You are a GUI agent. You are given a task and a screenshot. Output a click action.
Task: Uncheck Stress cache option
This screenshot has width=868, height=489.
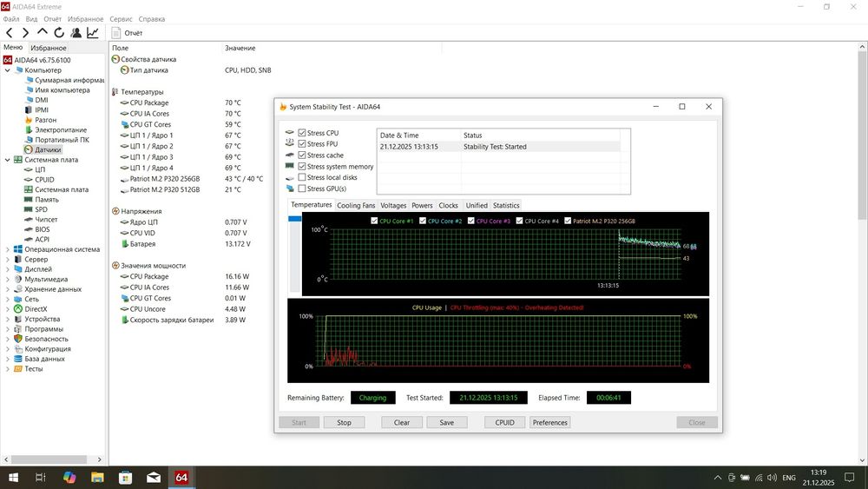click(302, 155)
